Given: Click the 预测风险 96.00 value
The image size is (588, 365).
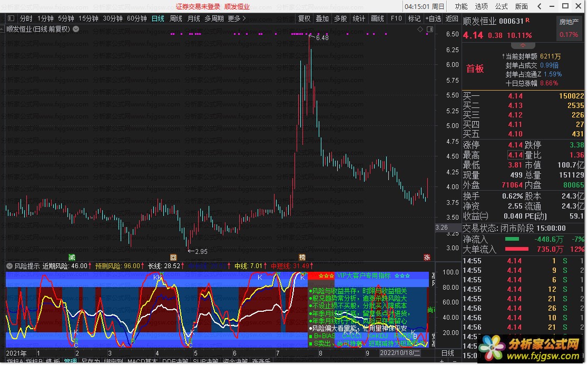Looking at the screenshot, I should click(x=132, y=266).
